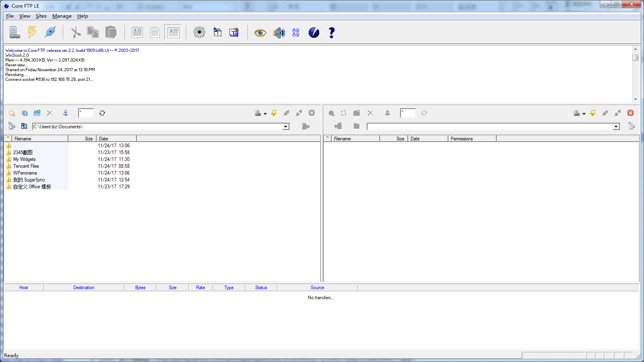Toggle the local directory tree view

tap(12, 126)
